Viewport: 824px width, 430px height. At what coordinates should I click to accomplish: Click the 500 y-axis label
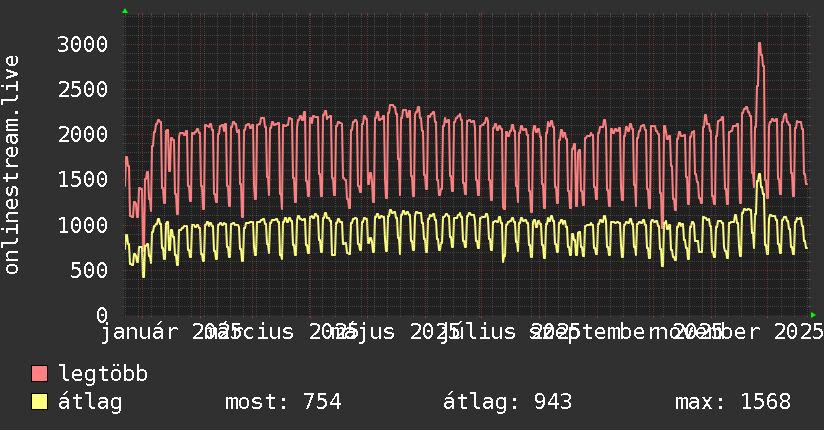89,270
